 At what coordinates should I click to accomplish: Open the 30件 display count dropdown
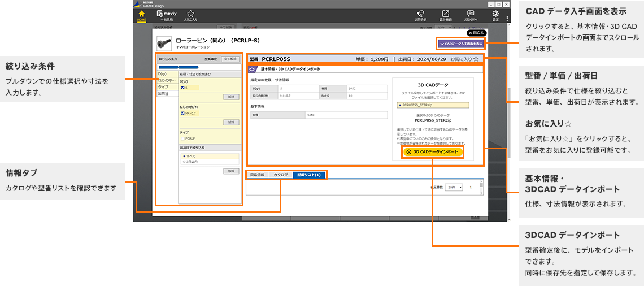click(x=454, y=187)
